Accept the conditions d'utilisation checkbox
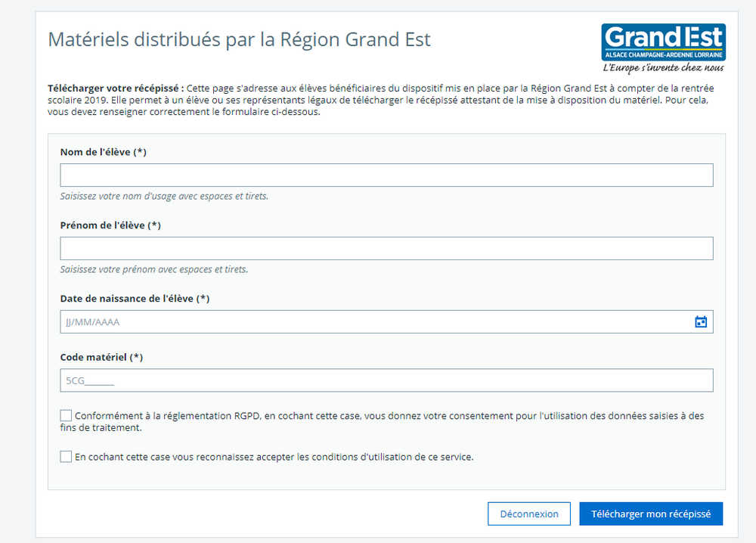Screen dimensions: 756x543 point(66,456)
